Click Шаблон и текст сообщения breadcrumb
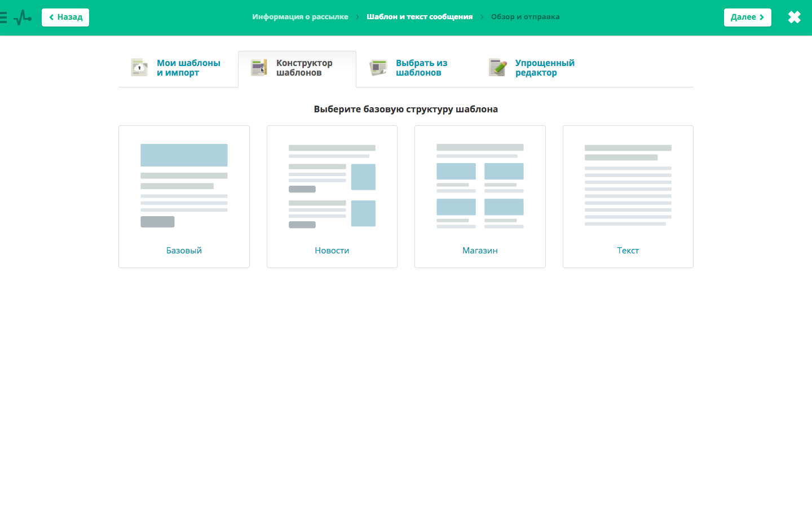The image size is (812, 508). pos(420,17)
